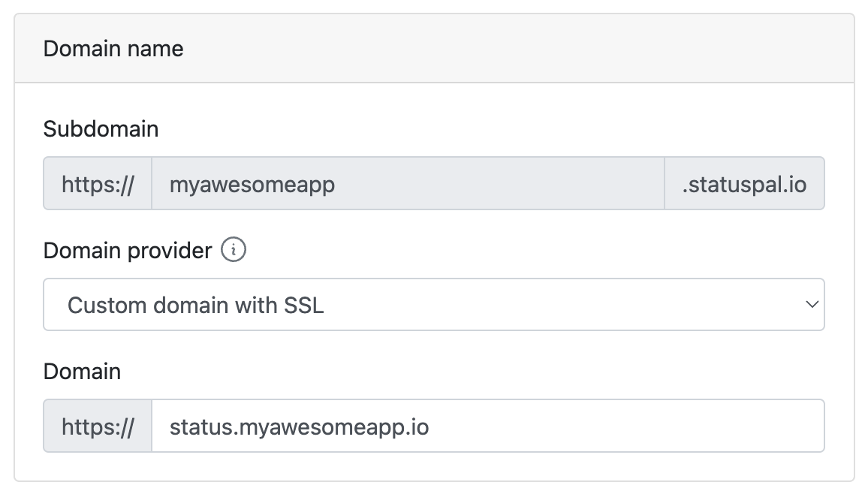The height and width of the screenshot is (491, 868).
Task: Select the "Custom domain with SSL" option text
Action: pyautogui.click(x=195, y=305)
